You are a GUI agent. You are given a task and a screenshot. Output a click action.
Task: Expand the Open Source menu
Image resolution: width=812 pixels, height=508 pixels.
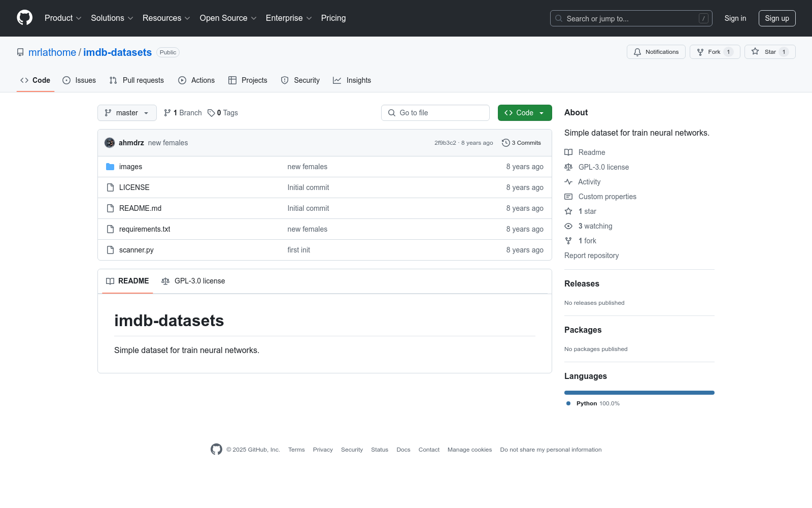[228, 18]
